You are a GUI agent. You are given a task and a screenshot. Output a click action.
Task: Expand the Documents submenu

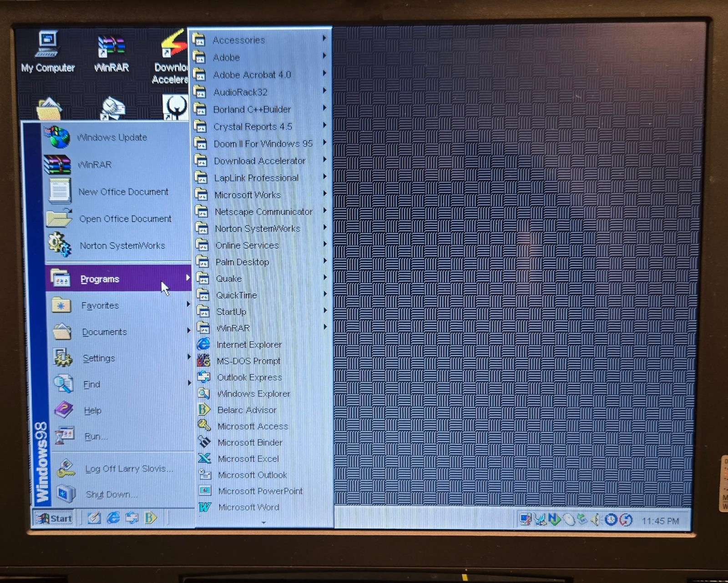(121, 332)
